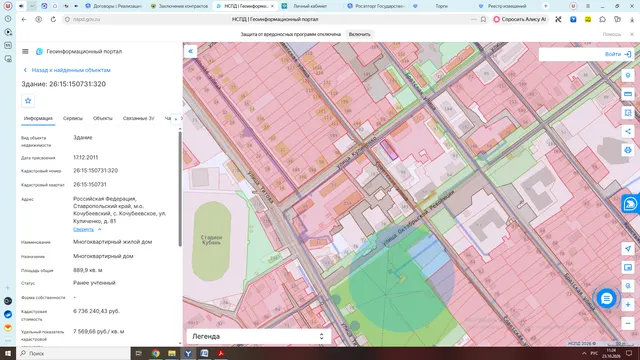Open the Заключение контрактов browser tab
640x360 pixels.
[180, 6]
